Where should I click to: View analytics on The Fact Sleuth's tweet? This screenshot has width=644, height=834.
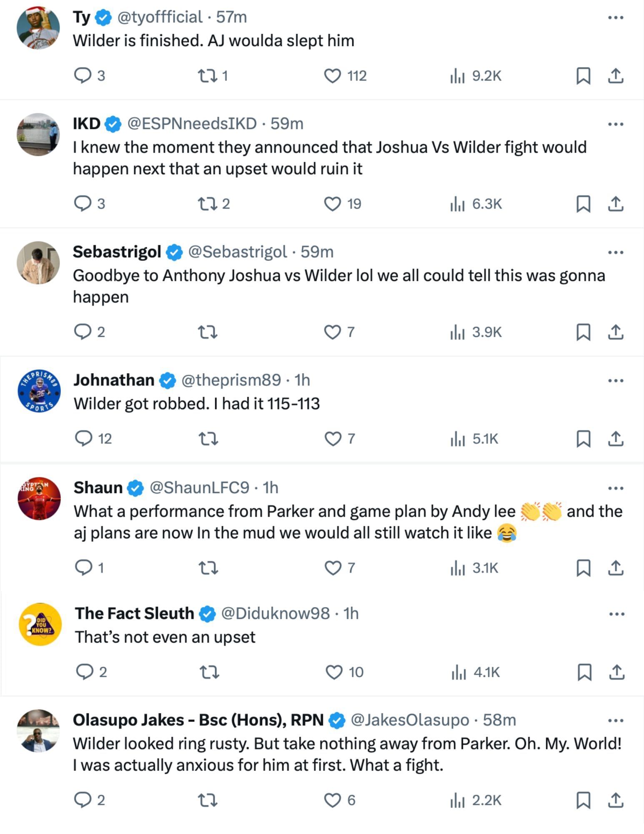458,672
